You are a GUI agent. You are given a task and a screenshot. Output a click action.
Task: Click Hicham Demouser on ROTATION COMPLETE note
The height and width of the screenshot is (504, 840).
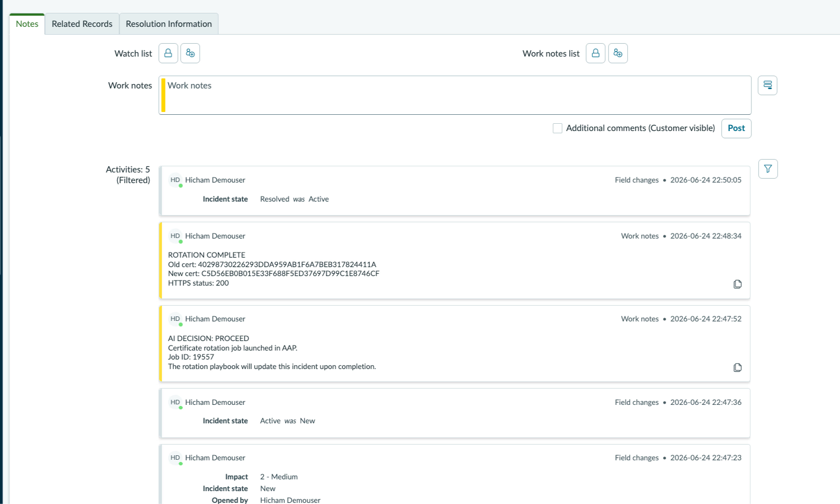tap(215, 236)
